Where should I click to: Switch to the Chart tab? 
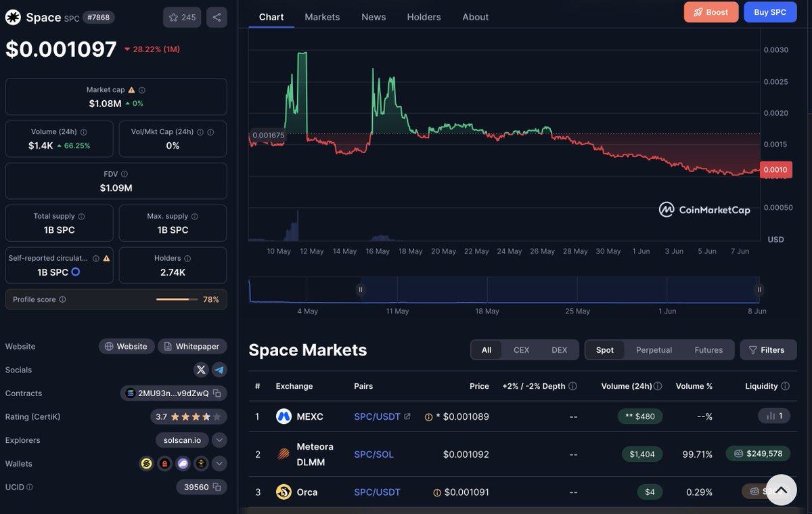[271, 17]
